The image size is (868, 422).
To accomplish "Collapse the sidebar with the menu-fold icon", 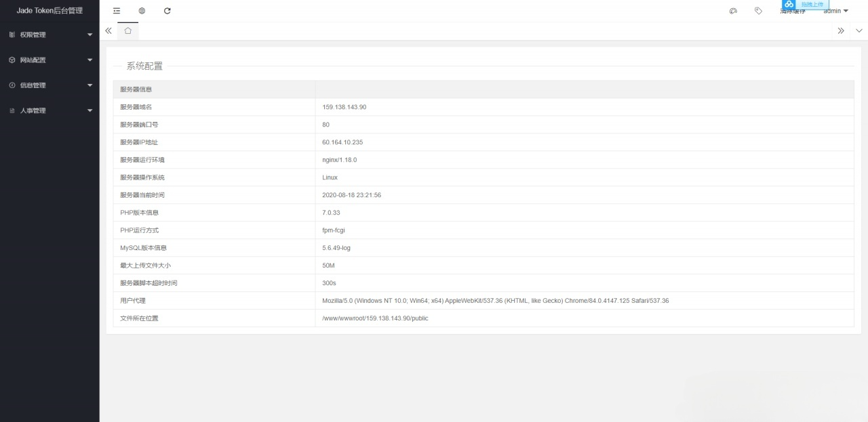I will (117, 11).
